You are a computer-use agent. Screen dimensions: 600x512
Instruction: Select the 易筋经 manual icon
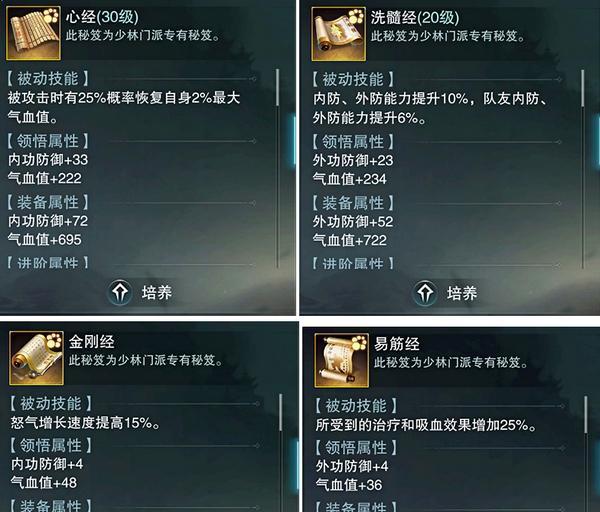coord(342,360)
